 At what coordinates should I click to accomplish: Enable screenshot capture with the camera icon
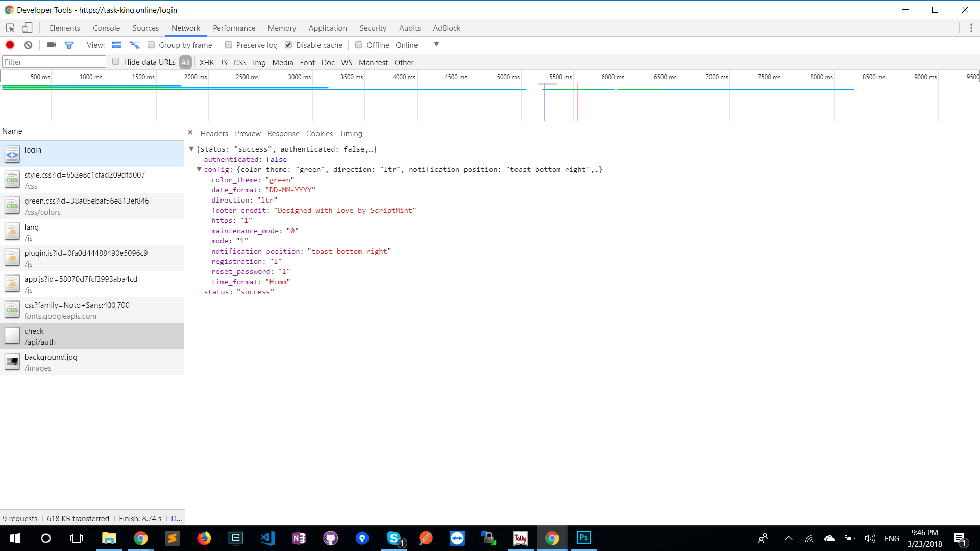coord(51,45)
